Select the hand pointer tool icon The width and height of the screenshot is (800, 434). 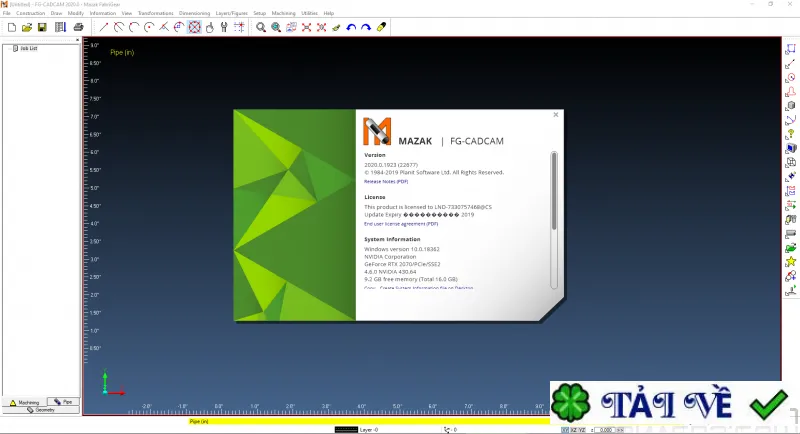pyautogui.click(x=210, y=28)
